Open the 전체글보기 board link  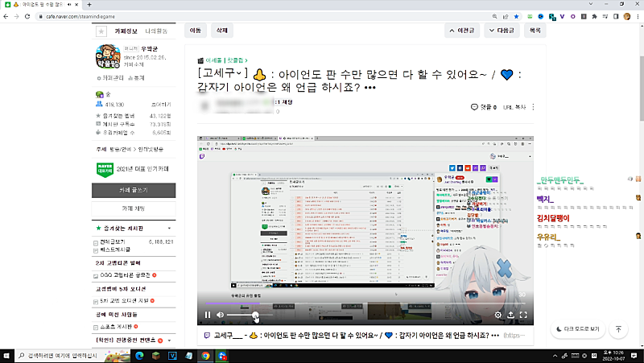pyautogui.click(x=112, y=241)
